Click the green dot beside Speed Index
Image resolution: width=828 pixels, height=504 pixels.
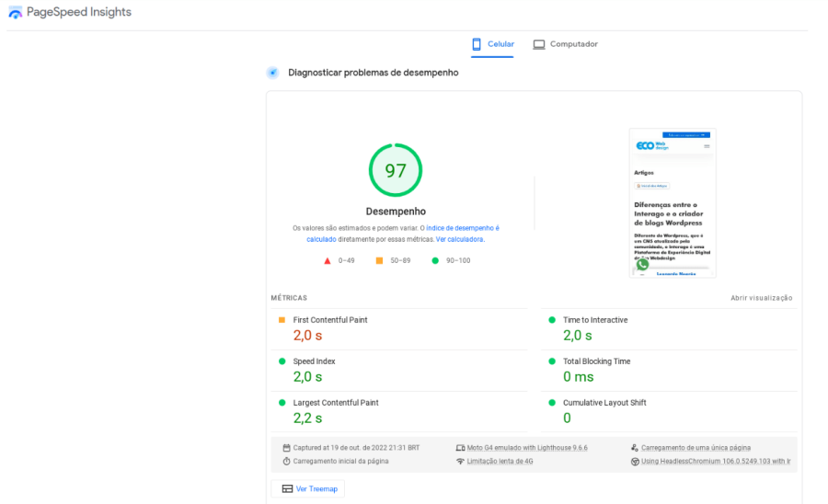click(282, 361)
